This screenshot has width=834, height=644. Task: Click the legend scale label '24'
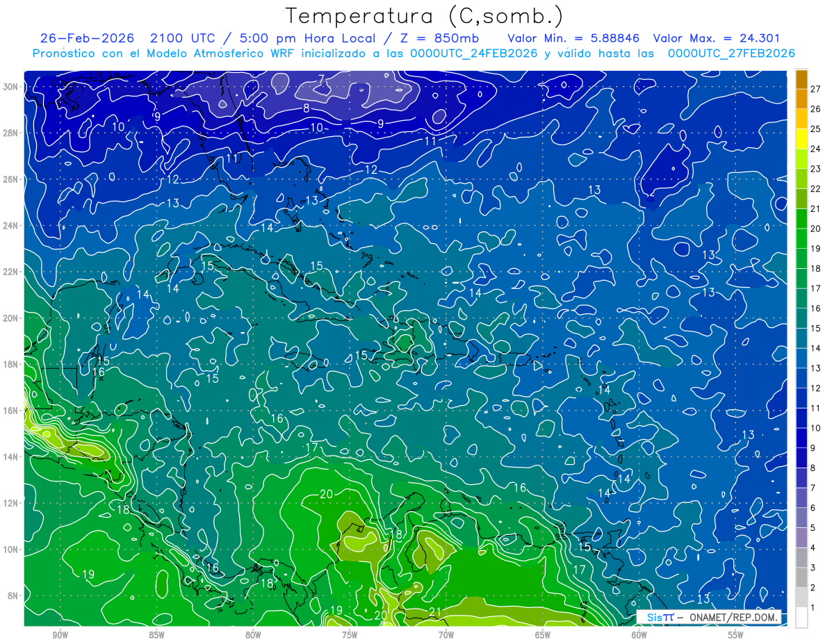coord(816,149)
